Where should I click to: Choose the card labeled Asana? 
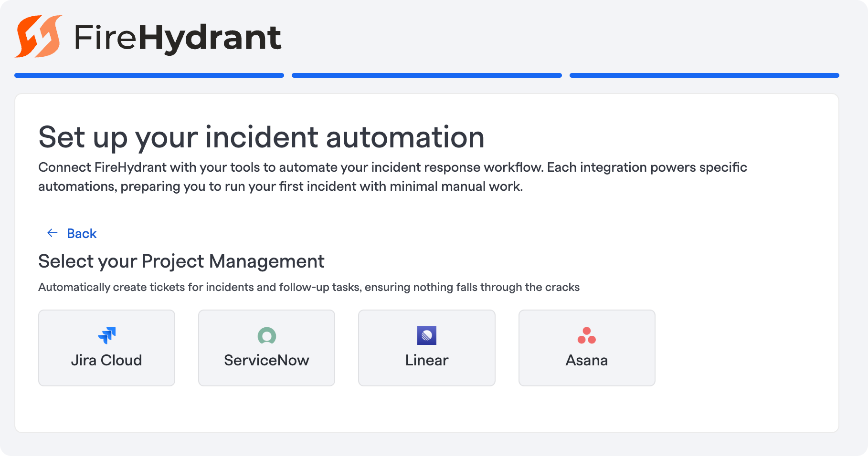point(587,348)
